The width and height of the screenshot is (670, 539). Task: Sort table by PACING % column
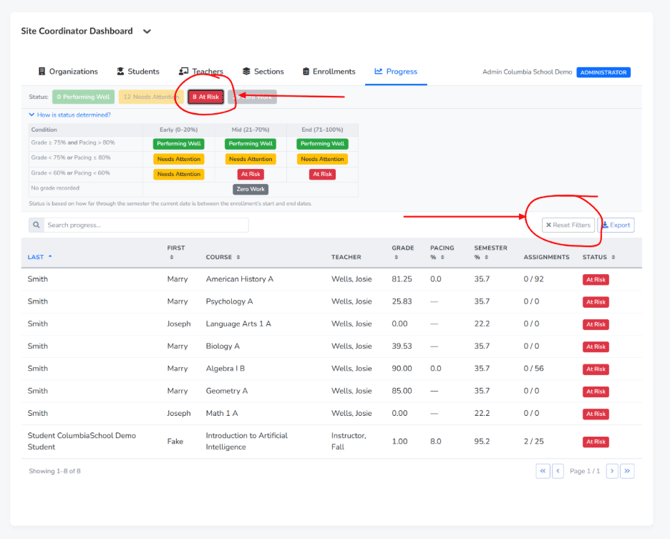click(x=442, y=252)
